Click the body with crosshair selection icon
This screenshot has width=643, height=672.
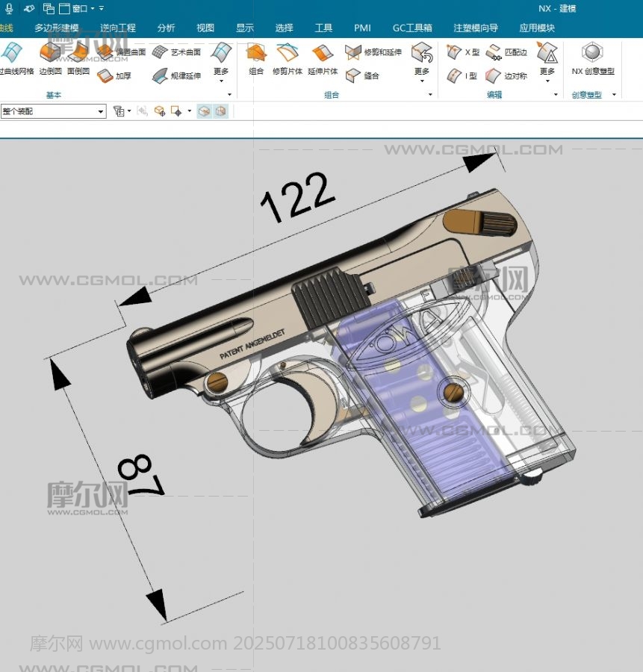pos(160,111)
